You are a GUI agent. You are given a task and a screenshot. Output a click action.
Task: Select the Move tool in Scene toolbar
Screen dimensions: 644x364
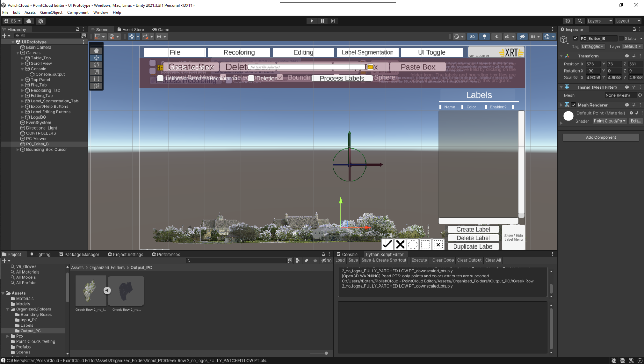[96, 58]
